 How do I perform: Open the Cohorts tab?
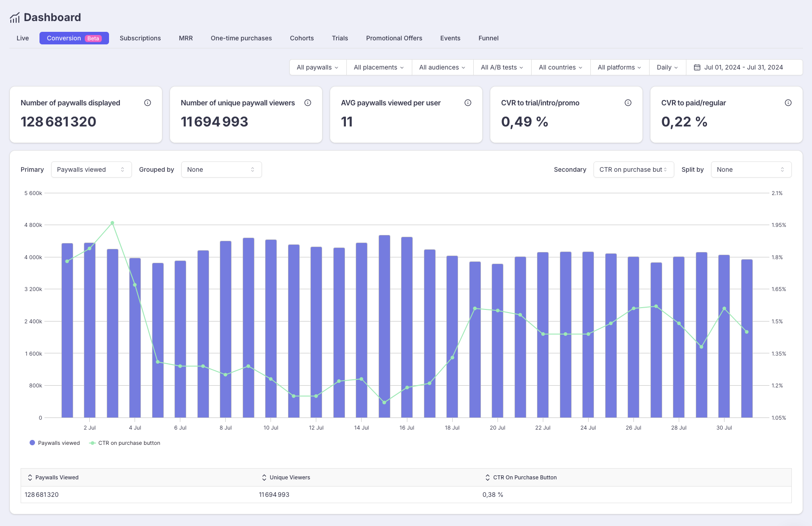pos(302,38)
